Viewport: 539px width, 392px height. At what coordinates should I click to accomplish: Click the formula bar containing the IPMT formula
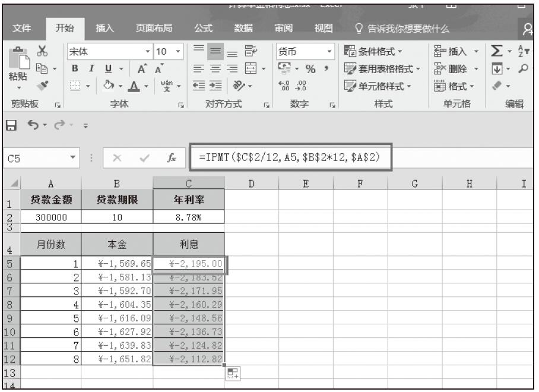(291, 157)
